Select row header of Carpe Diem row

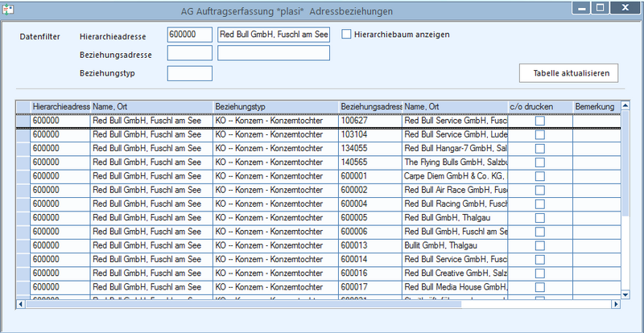[23, 176]
